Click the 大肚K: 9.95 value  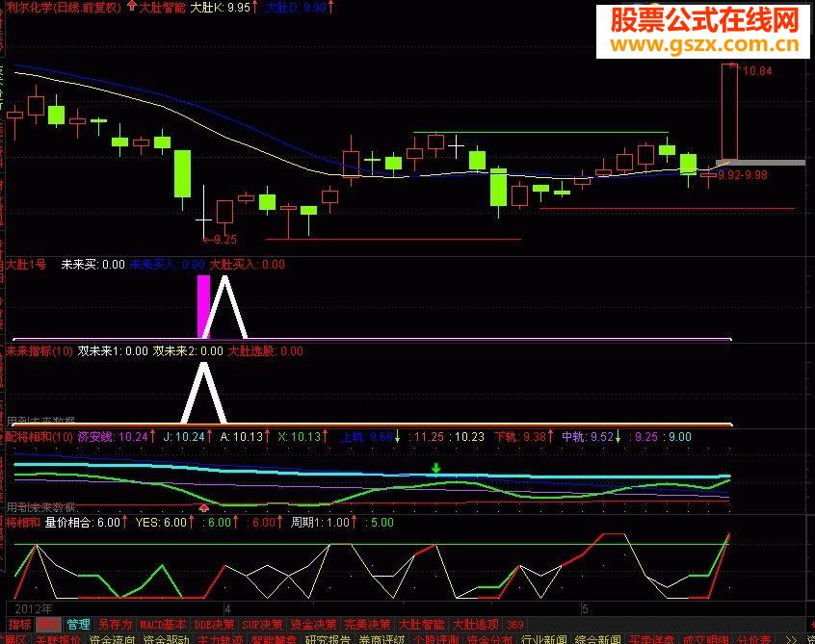[x=221, y=8]
